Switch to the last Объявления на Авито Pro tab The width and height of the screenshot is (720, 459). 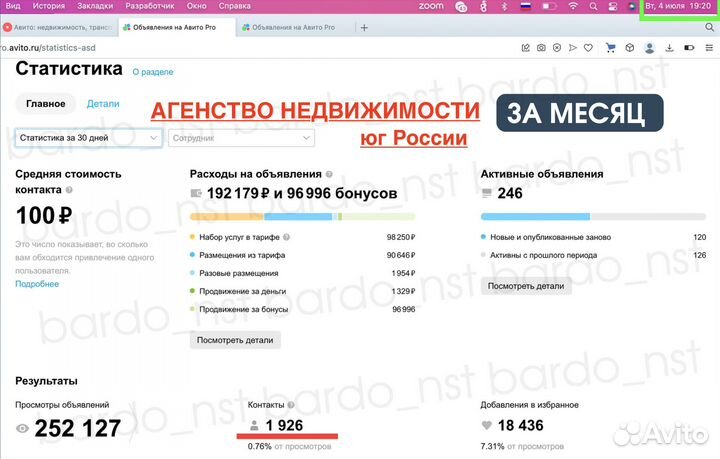pos(294,28)
